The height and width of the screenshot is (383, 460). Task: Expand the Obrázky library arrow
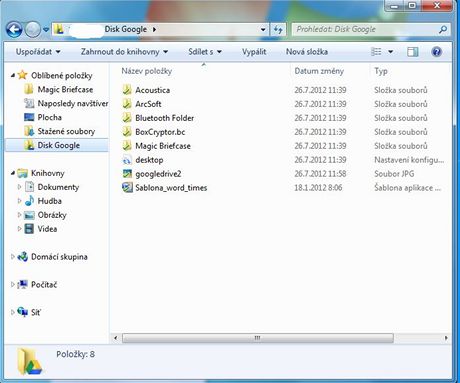19,215
